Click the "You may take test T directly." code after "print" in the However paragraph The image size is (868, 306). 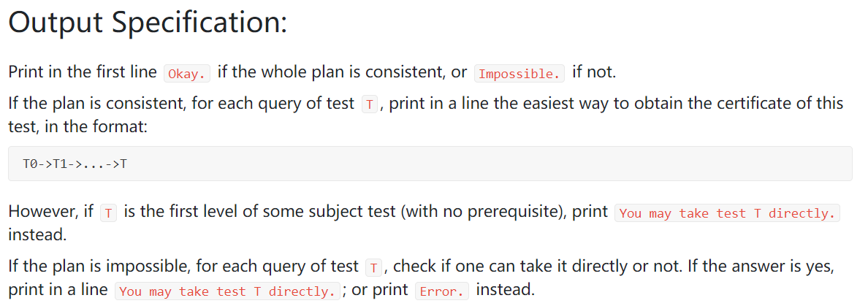click(x=727, y=213)
